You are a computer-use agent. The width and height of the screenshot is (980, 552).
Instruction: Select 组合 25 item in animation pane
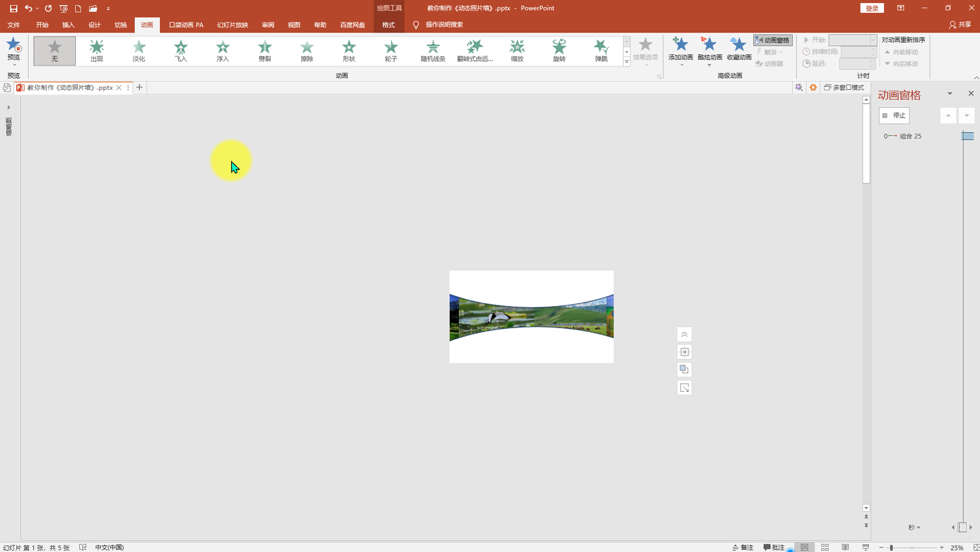click(910, 136)
